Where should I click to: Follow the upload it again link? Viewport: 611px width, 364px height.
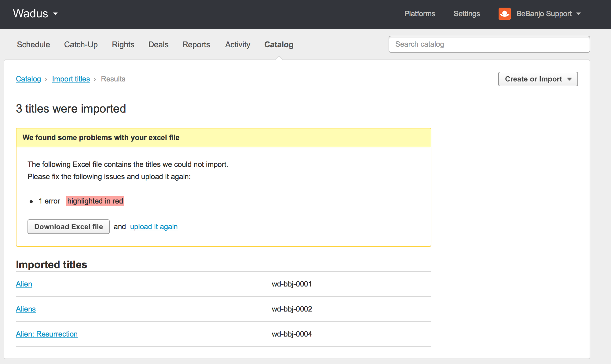tap(154, 227)
